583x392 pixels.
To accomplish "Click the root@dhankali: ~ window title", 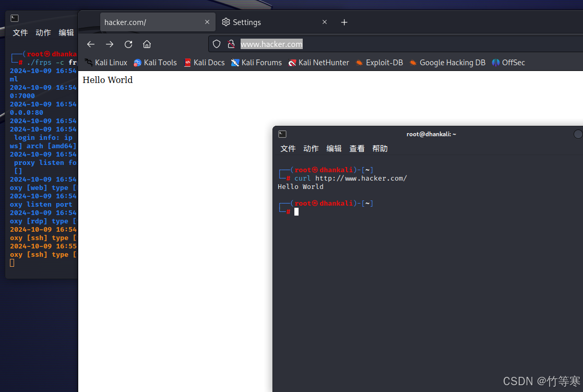I will pos(431,134).
